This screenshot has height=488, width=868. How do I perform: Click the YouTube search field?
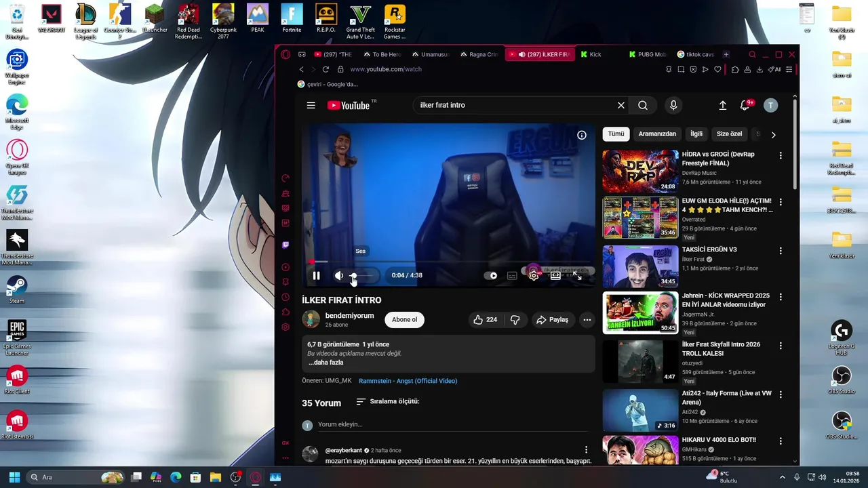click(515, 105)
